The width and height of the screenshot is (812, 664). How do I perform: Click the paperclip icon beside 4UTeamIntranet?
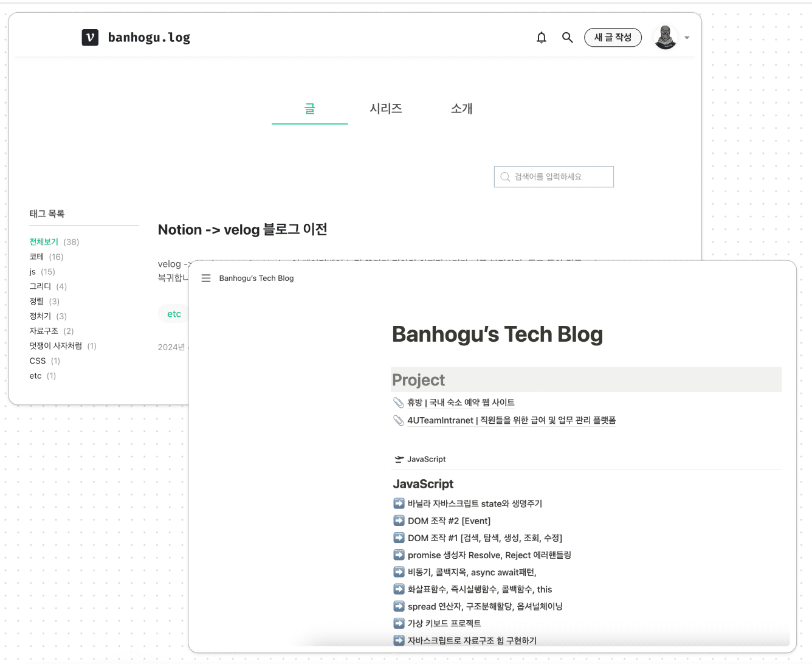(x=399, y=420)
